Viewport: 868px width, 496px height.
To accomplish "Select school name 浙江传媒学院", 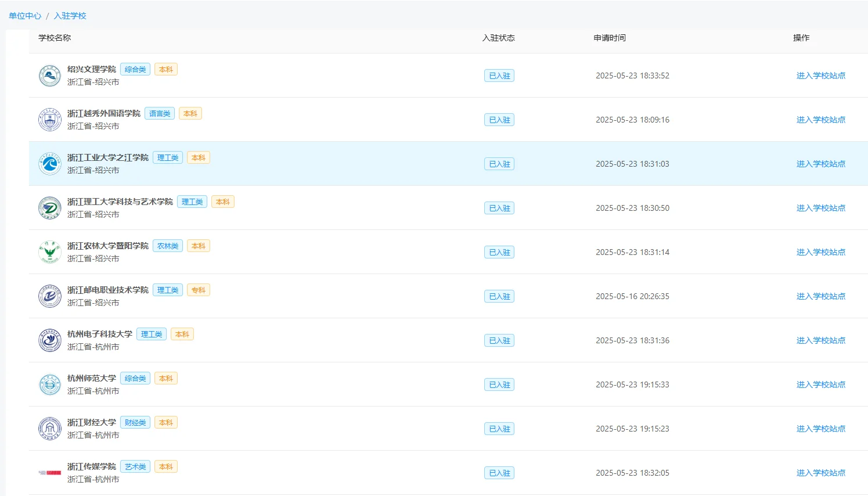I will (x=92, y=466).
